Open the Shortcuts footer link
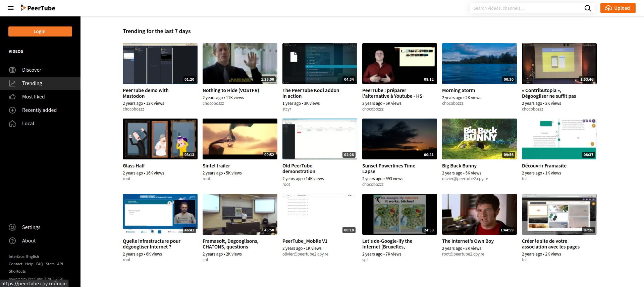This screenshot has height=287, width=644. [x=17, y=271]
